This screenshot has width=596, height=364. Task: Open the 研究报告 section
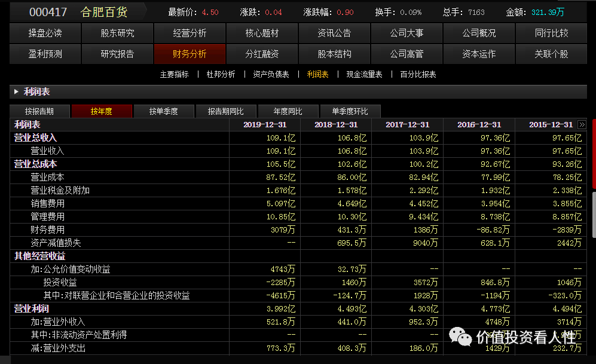tap(117, 54)
